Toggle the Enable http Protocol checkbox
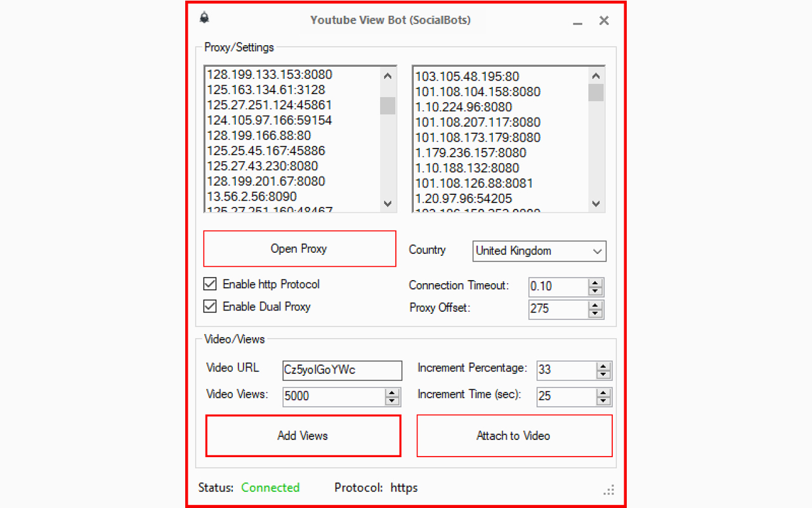Image resolution: width=812 pixels, height=508 pixels. point(209,284)
